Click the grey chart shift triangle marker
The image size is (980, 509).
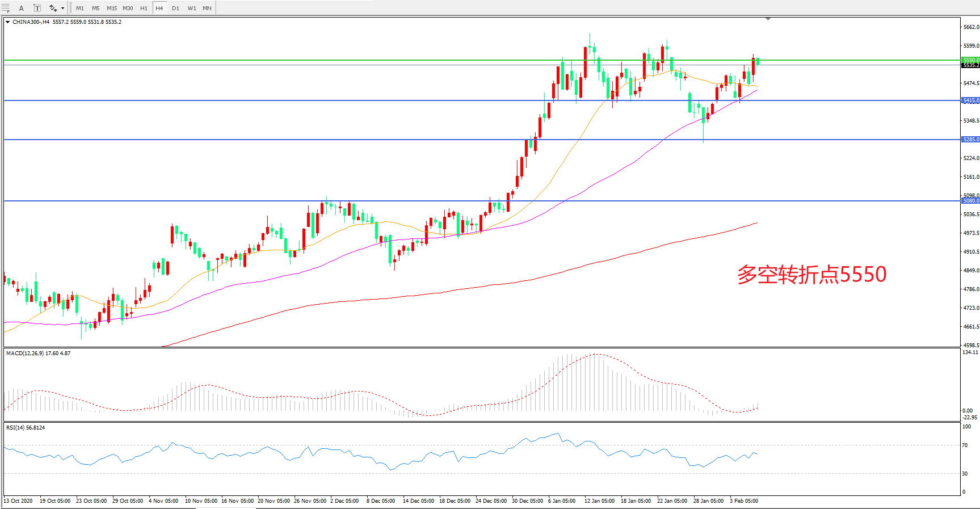[x=768, y=19]
